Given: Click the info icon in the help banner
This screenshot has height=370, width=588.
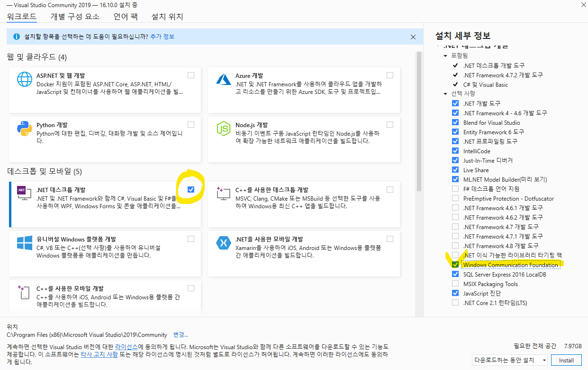Looking at the screenshot, I should click(17, 37).
